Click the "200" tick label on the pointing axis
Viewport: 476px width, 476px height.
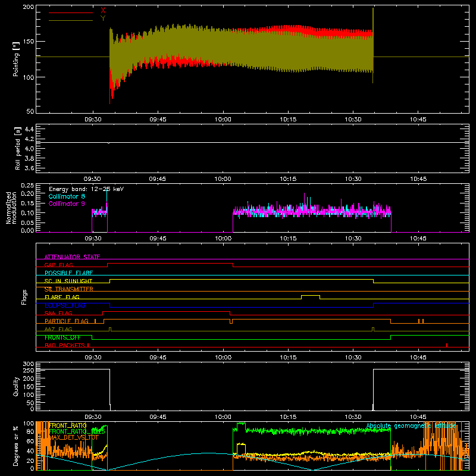click(29, 7)
